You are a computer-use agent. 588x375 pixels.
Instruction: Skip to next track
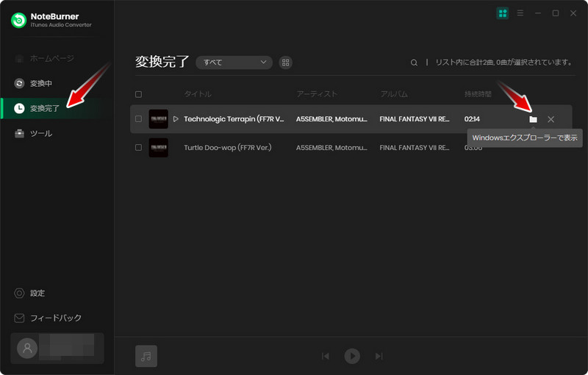pos(379,356)
